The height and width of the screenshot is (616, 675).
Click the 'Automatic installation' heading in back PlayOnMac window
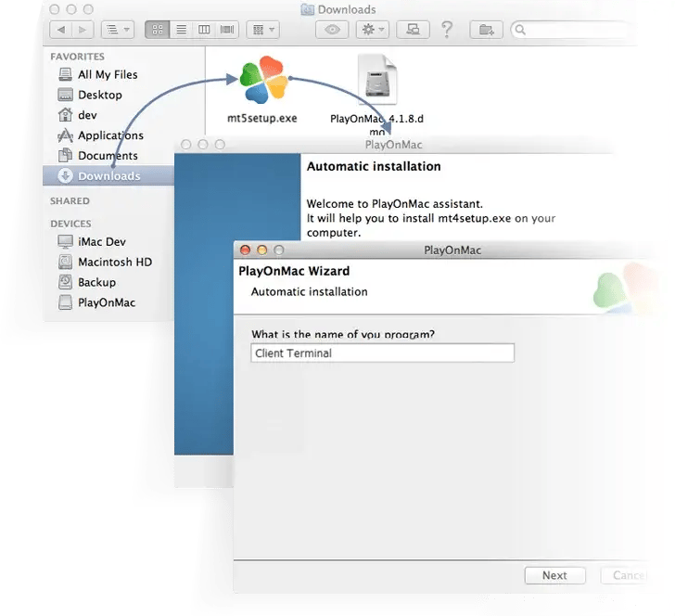coord(374,167)
